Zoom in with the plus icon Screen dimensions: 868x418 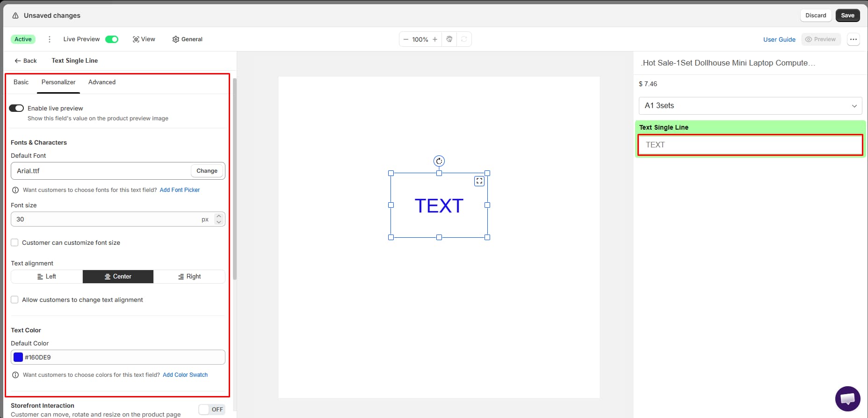click(x=435, y=39)
